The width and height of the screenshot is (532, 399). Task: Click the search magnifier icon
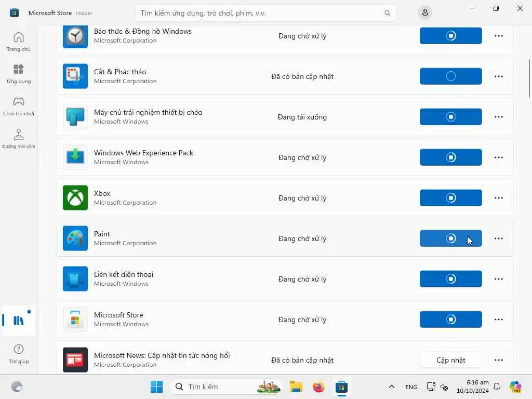(x=387, y=13)
